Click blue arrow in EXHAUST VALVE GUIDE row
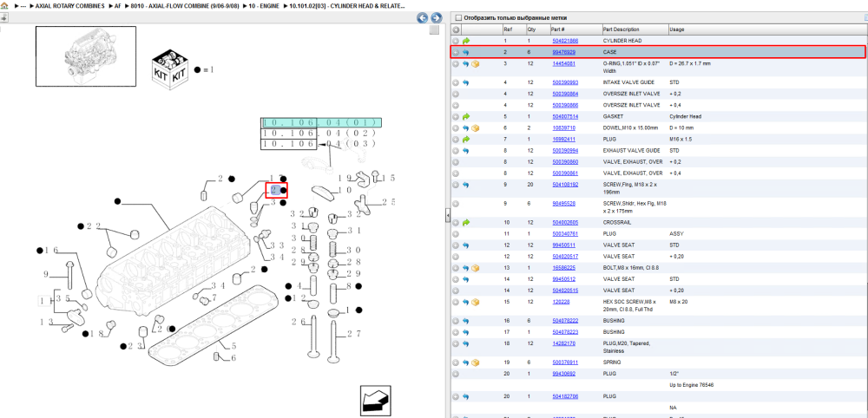 pyautogui.click(x=465, y=150)
